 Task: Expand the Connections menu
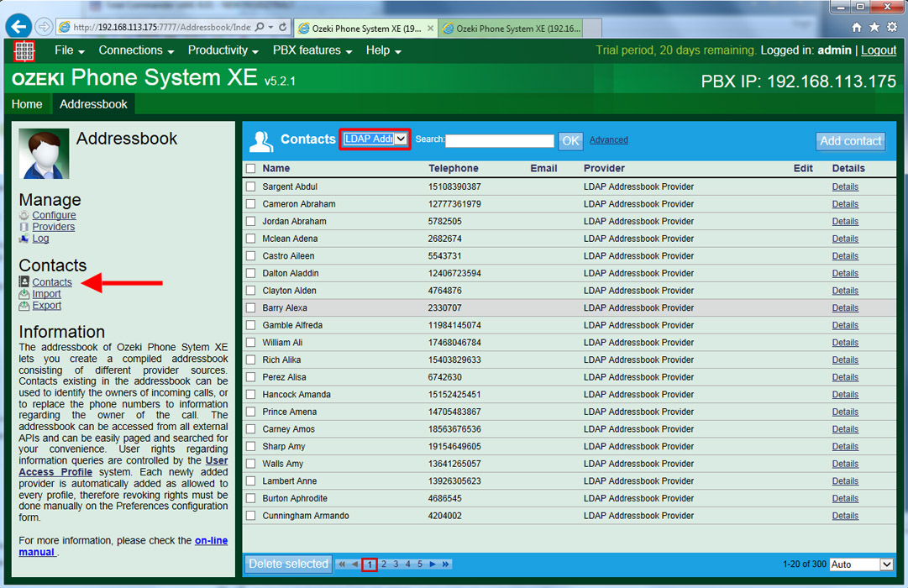(136, 50)
